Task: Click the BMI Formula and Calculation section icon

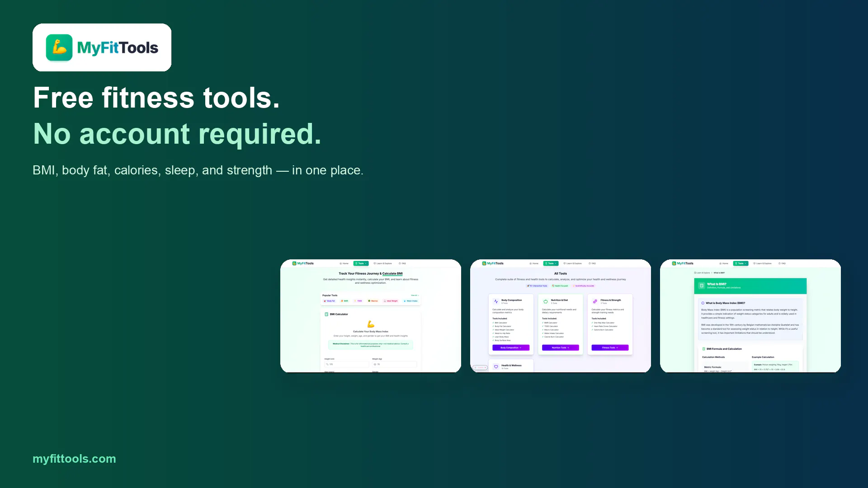Action: pyautogui.click(x=704, y=349)
